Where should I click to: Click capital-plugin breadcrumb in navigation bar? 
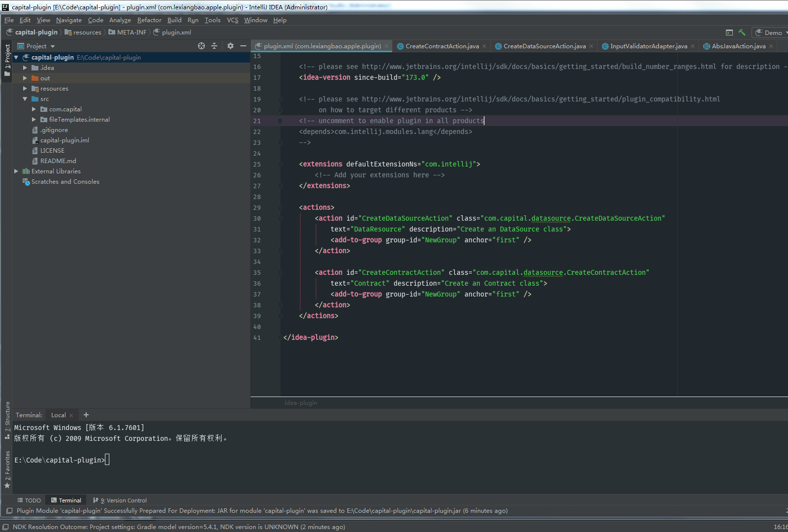(32, 33)
